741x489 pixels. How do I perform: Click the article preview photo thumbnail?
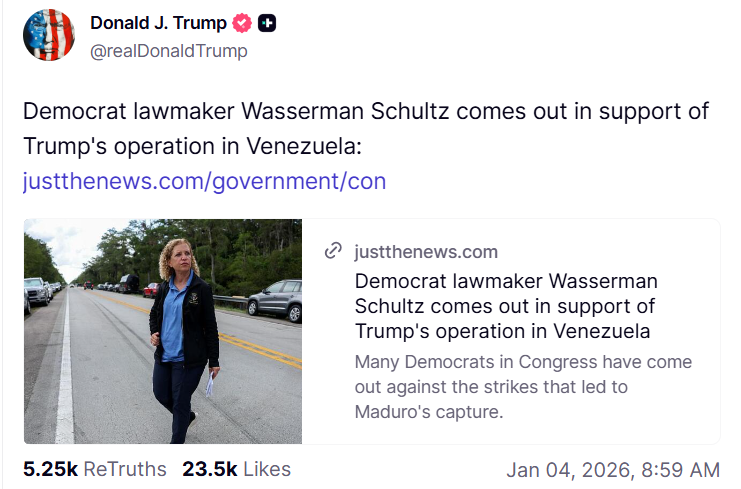[x=163, y=331]
